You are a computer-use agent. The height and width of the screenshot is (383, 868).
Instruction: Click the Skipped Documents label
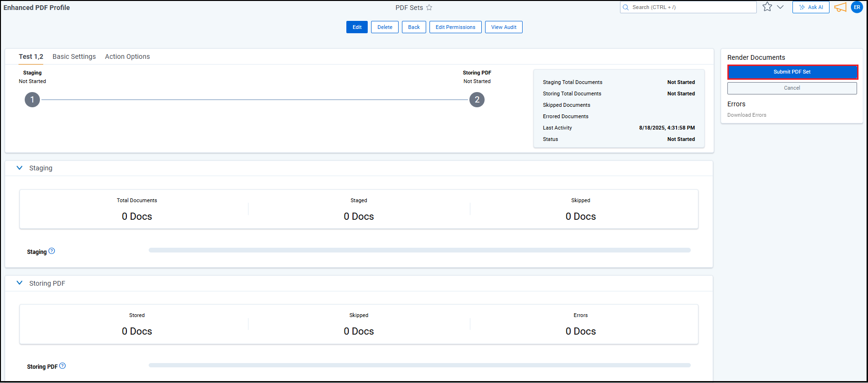point(566,105)
